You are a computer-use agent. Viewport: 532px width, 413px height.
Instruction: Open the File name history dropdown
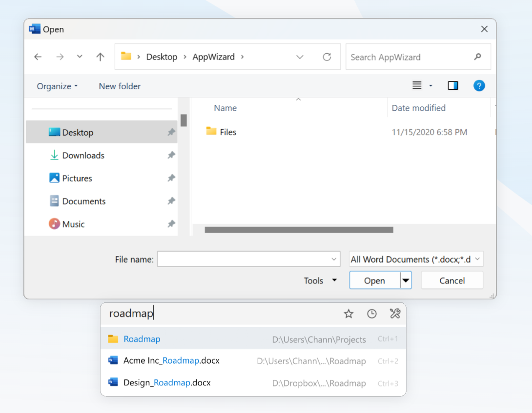point(334,259)
